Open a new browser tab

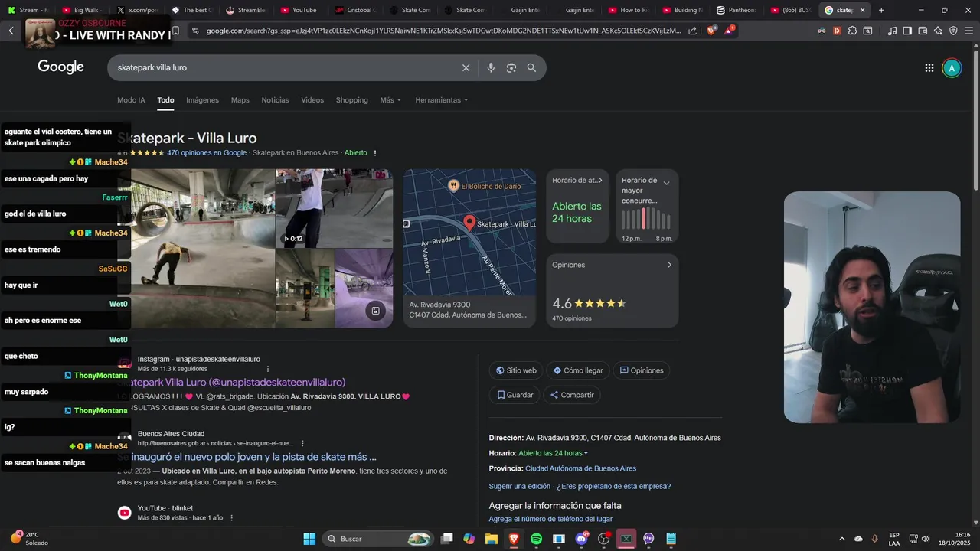click(x=881, y=10)
